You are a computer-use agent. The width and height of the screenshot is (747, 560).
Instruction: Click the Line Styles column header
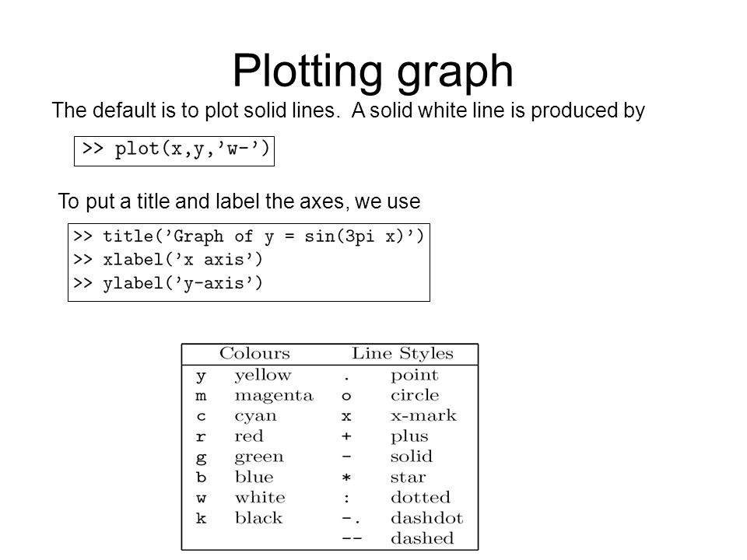402,353
